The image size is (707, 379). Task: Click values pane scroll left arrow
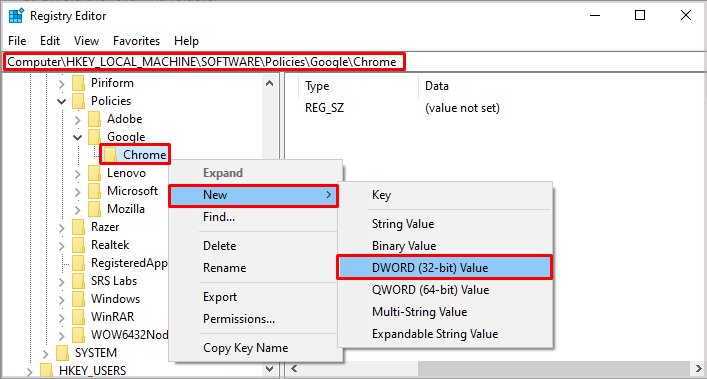294,369
